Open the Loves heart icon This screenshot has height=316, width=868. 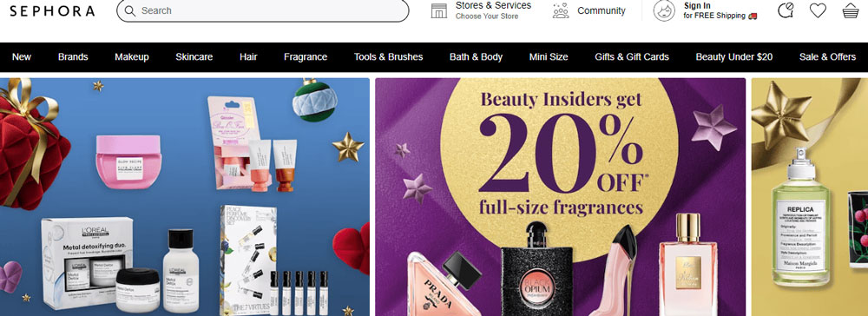(818, 10)
